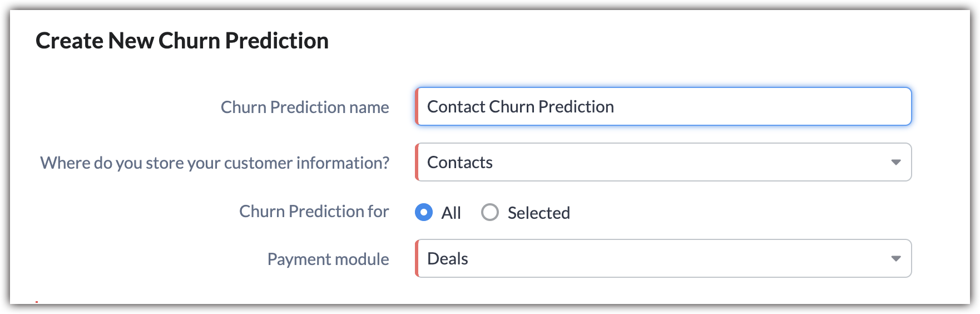Screen dimensions: 980x314
Task: Click the "All" option label text
Action: [451, 213]
